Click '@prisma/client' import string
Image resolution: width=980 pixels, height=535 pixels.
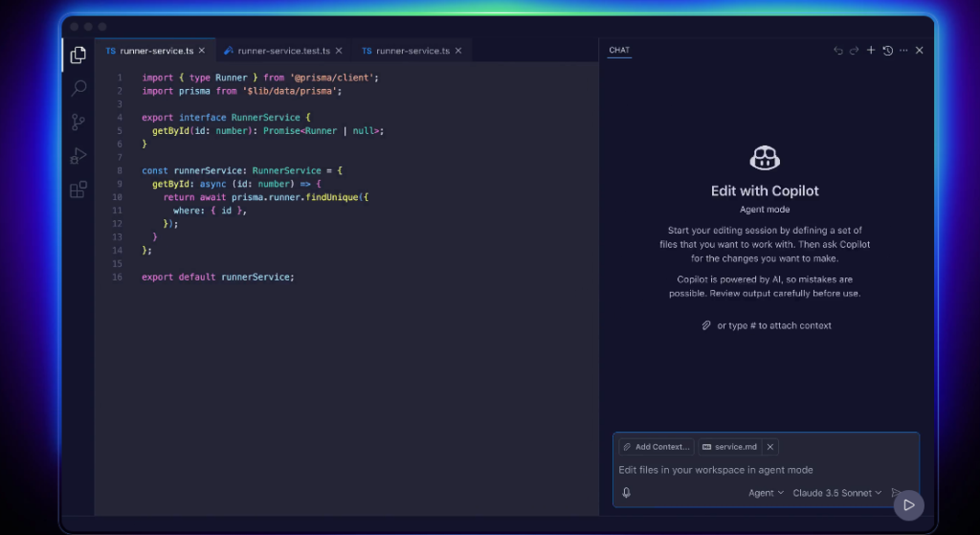[332, 78]
